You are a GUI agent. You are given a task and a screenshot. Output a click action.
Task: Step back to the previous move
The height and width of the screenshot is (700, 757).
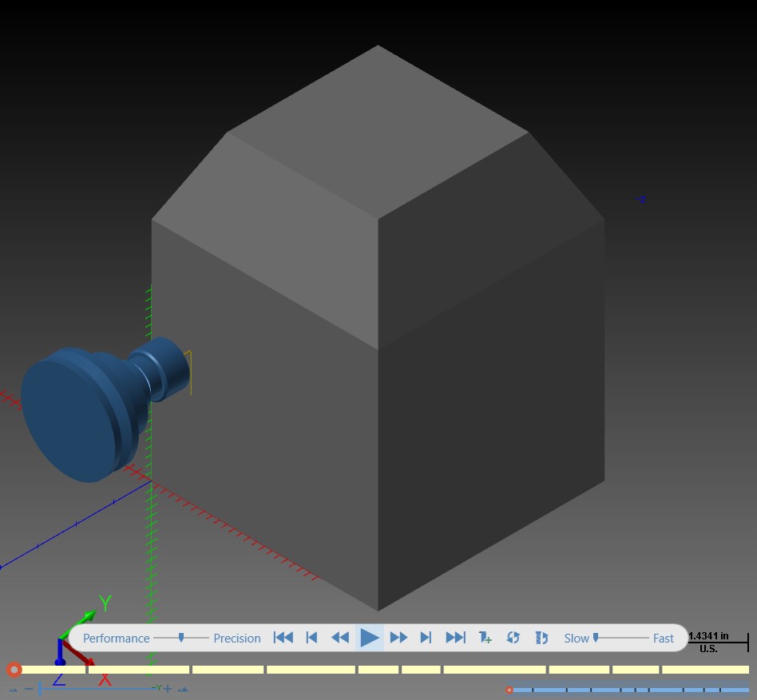312,637
